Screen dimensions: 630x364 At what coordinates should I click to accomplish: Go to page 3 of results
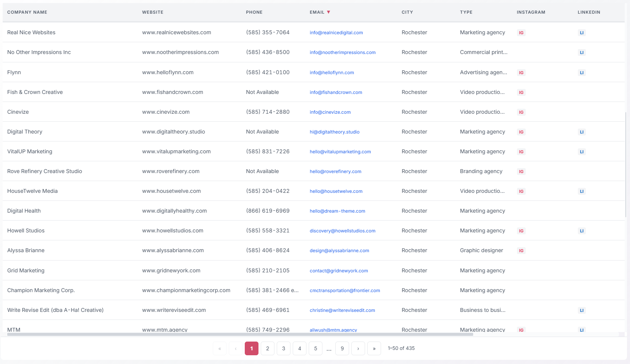click(284, 348)
